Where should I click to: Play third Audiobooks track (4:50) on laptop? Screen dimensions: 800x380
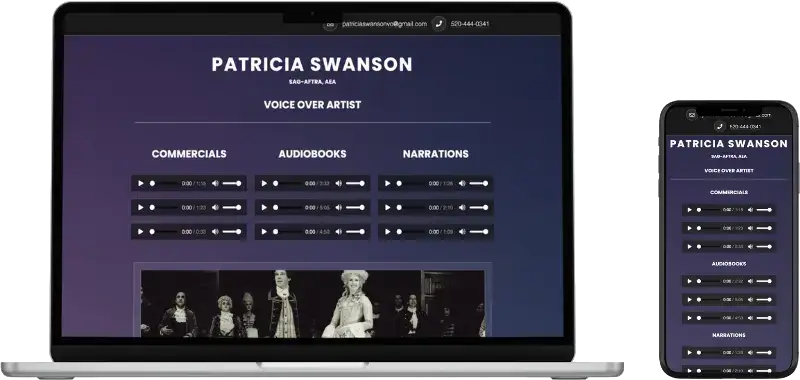[264, 232]
